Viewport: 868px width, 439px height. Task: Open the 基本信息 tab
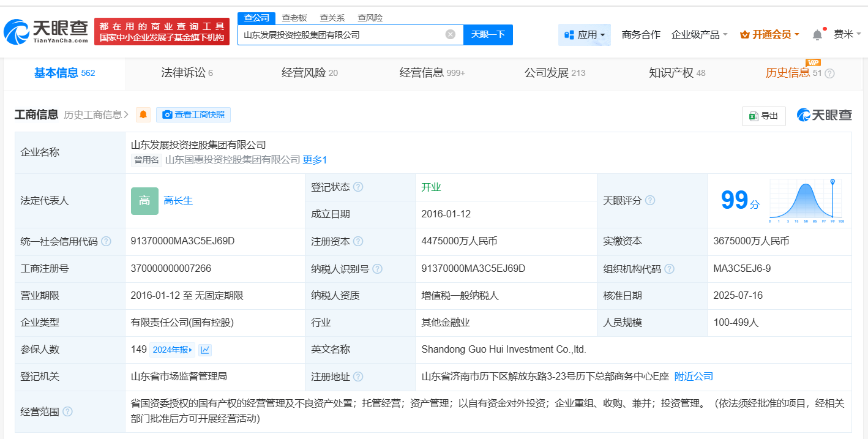pos(64,73)
